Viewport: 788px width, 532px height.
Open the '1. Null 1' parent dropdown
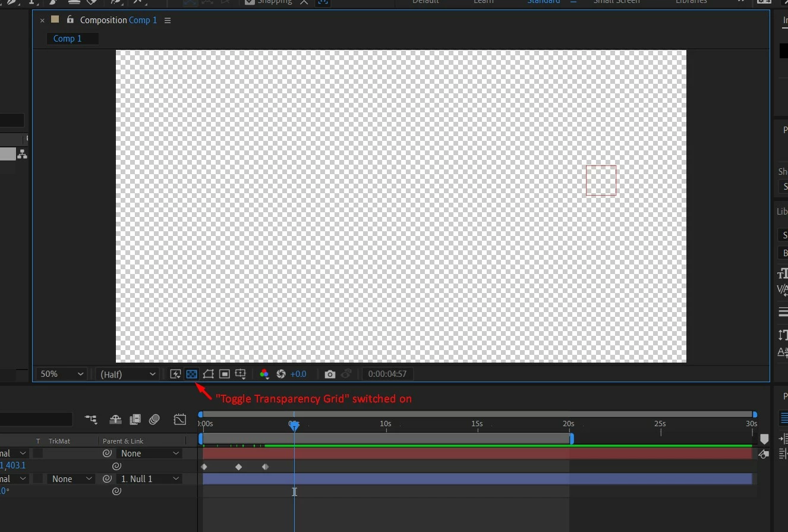[150, 479]
